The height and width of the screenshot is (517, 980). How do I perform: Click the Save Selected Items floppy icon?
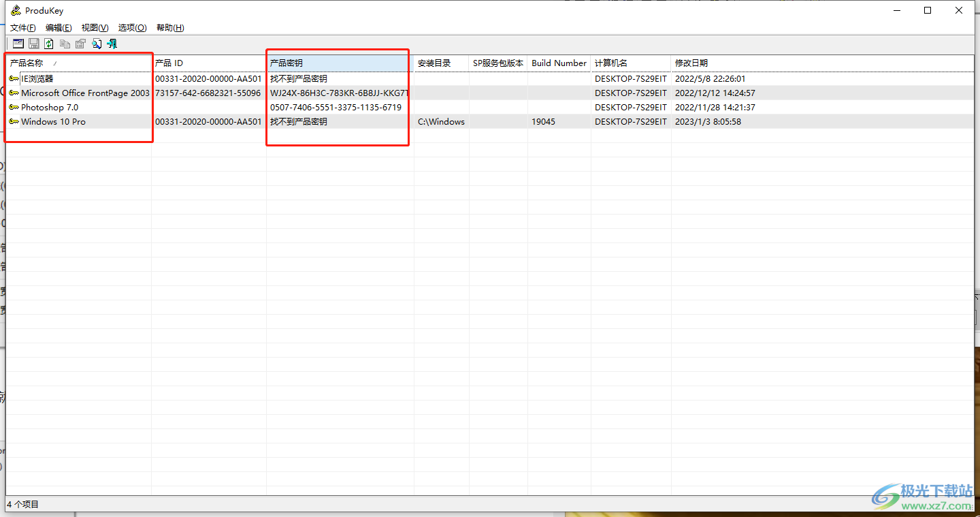click(x=33, y=44)
